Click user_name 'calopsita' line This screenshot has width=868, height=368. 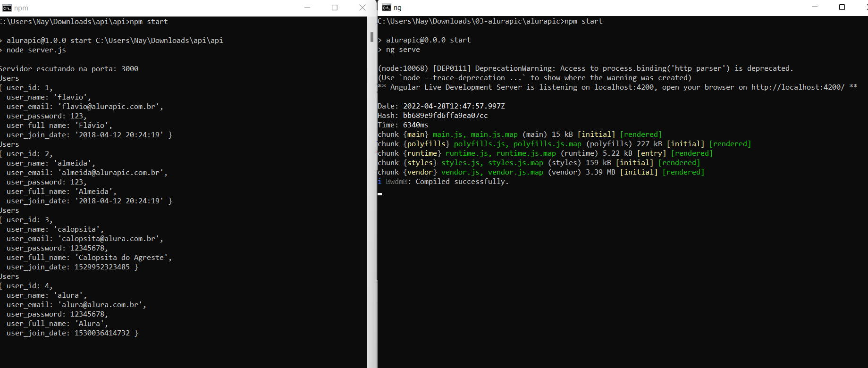[x=55, y=229]
